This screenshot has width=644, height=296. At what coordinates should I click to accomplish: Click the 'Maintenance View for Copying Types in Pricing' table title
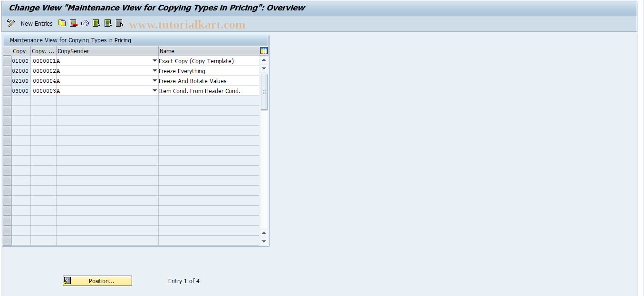click(70, 40)
